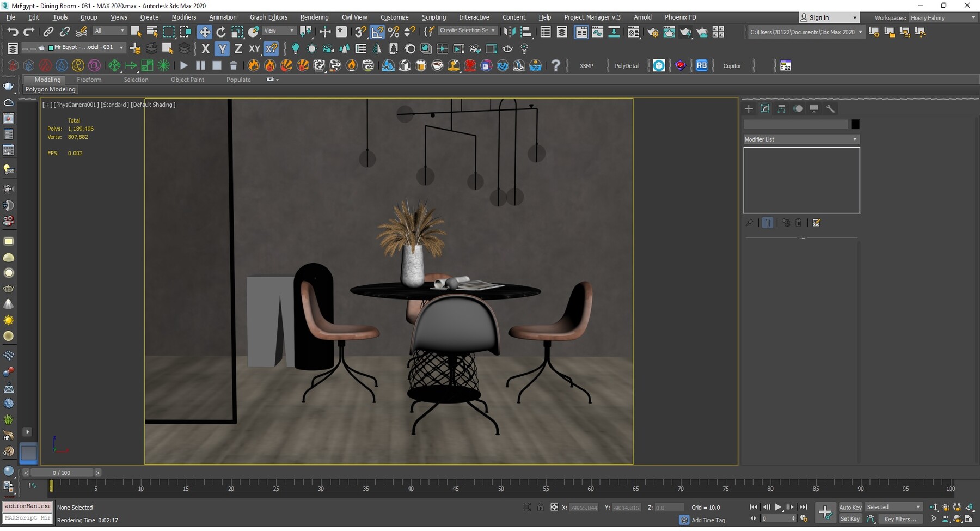Select the Select and Move tool
This screenshot has height=531, width=980.
[205, 32]
